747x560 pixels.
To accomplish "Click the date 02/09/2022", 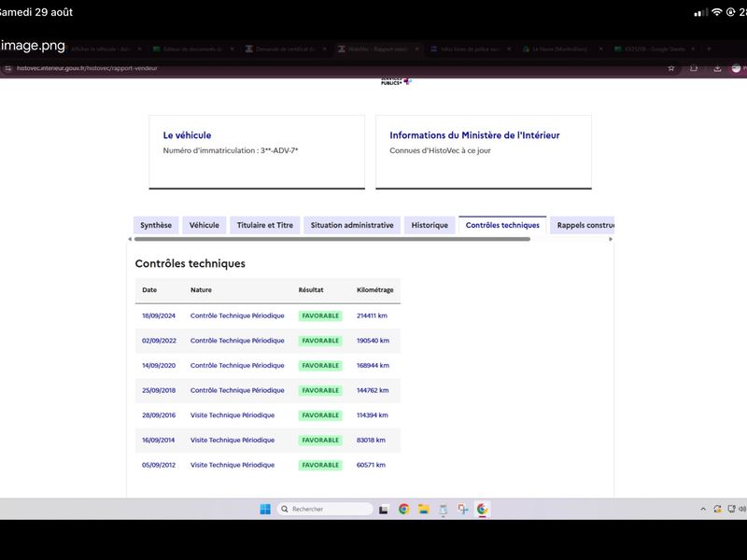I will pos(159,341).
